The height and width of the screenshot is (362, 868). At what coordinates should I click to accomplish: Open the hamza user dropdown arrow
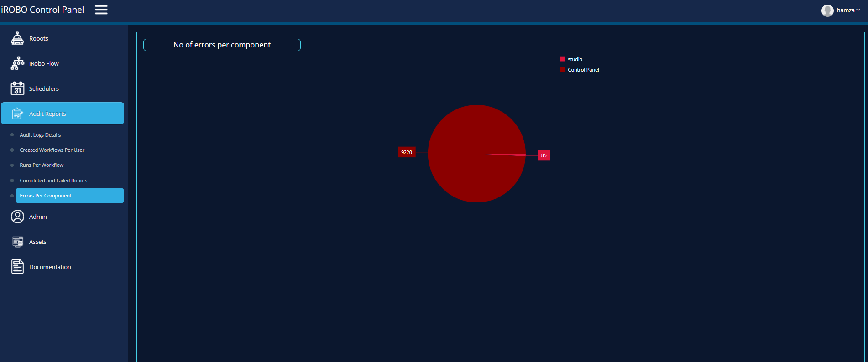click(858, 10)
